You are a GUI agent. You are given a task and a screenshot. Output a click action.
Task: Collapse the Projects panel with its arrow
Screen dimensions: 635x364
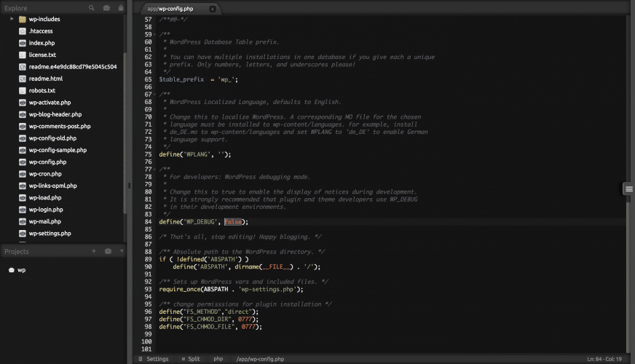coord(122,251)
